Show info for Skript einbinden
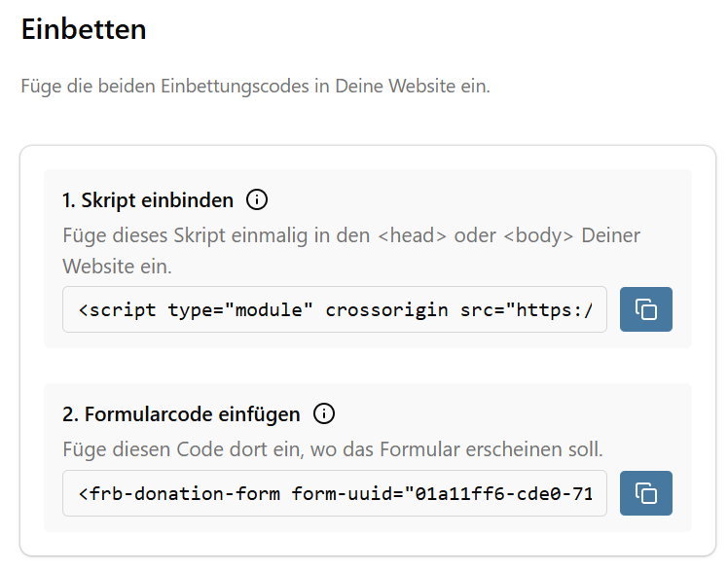This screenshot has height=572, width=728. (x=257, y=200)
